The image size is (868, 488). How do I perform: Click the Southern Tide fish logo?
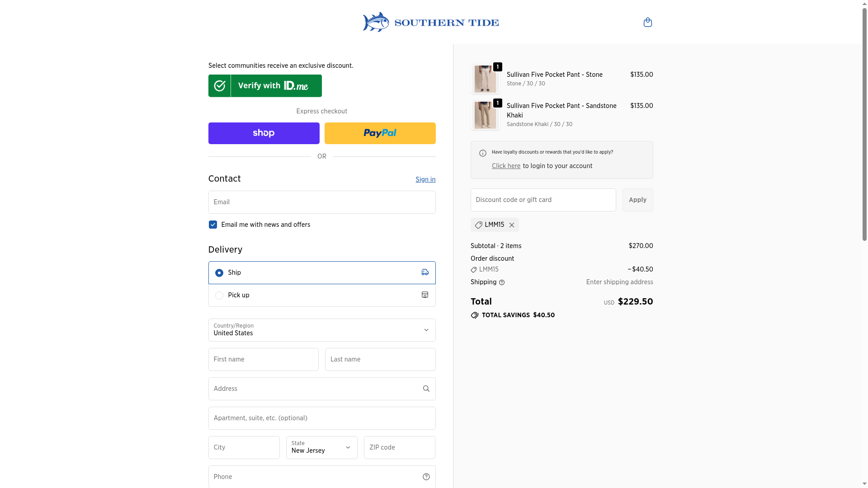point(376,22)
